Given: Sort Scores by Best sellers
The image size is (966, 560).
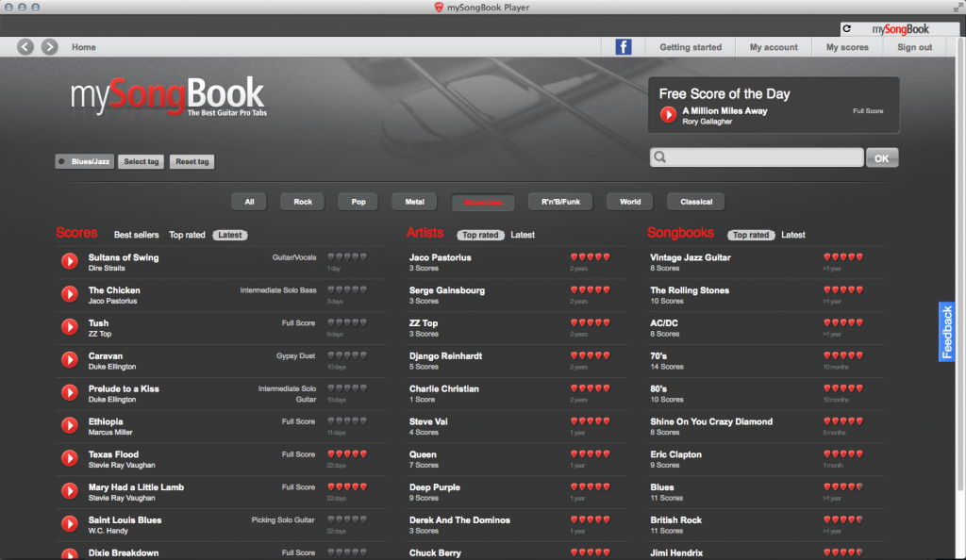Looking at the screenshot, I should pyautogui.click(x=136, y=235).
